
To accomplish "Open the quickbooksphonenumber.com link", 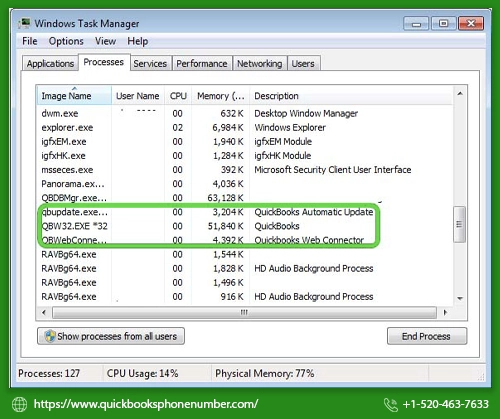I will pyautogui.click(x=146, y=404).
